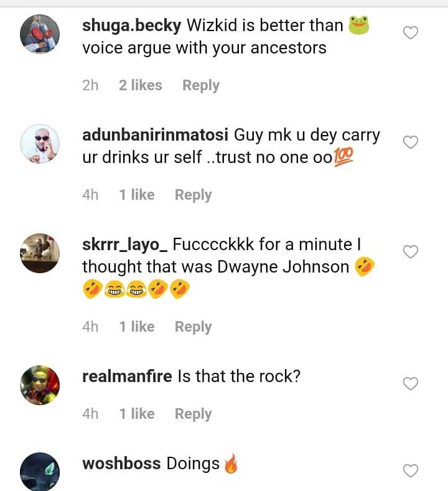The height and width of the screenshot is (491, 448).
Task: Reply to skrrr_layo_'s comment
Action: coord(193,327)
